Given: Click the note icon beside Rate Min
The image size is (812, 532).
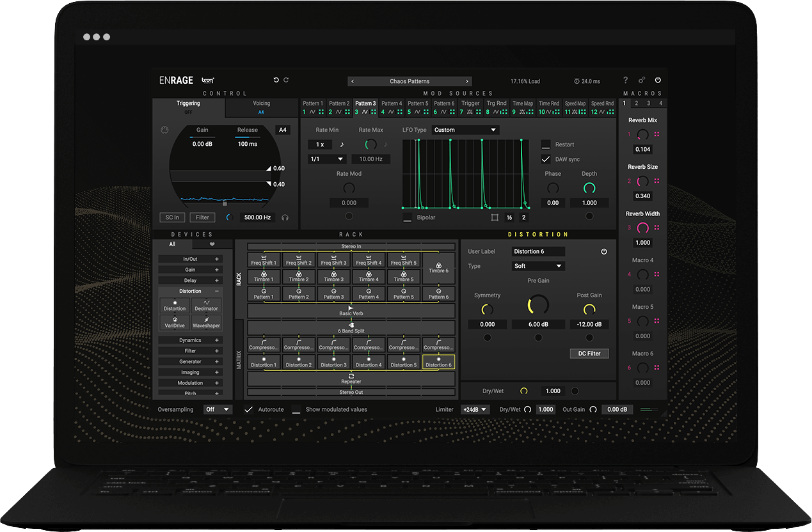Looking at the screenshot, I should (x=342, y=145).
